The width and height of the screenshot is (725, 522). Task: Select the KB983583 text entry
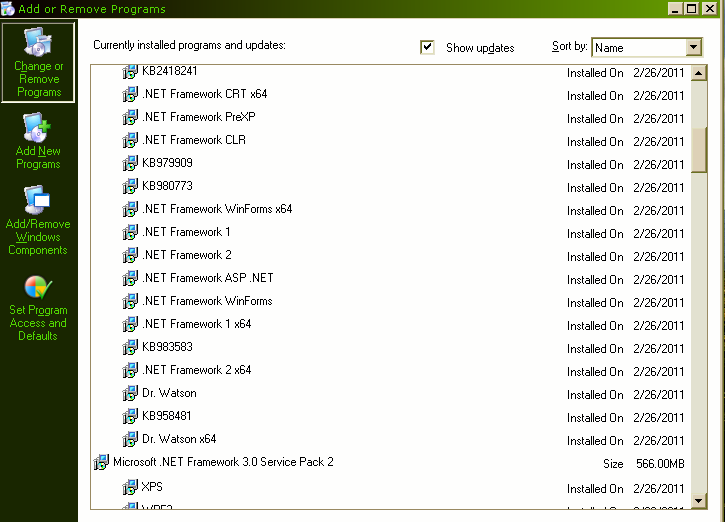click(x=167, y=347)
